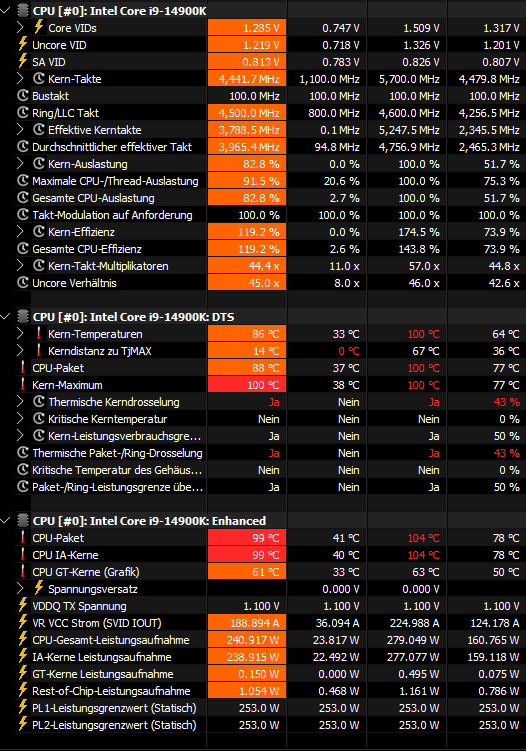The width and height of the screenshot is (526, 751).
Task: Select the GT-Kerne Leistungsaufnahme sensor row
Action: pyautogui.click(x=263, y=674)
